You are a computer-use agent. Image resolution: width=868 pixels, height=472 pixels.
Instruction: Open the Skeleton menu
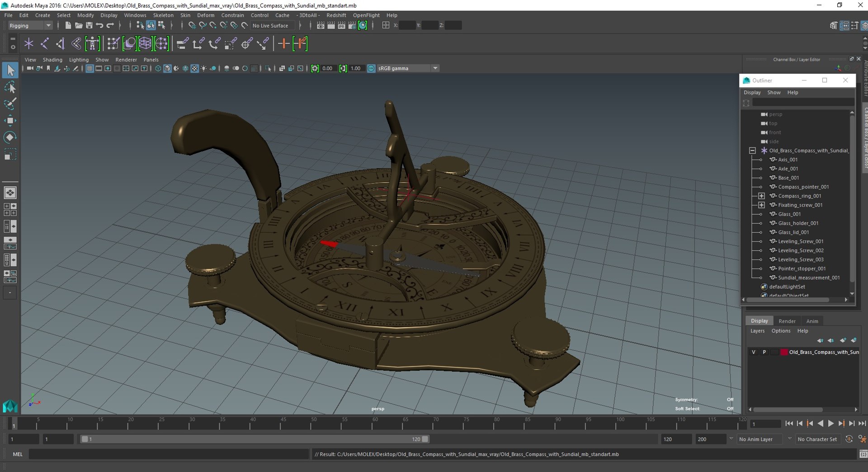point(163,15)
